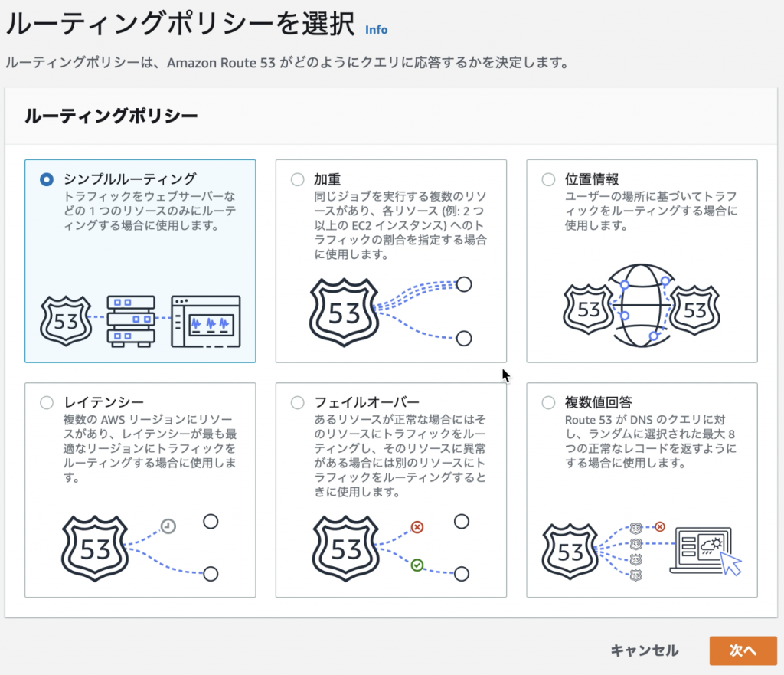
Task: Click the シンプルルーティング card title
Action: 130,179
